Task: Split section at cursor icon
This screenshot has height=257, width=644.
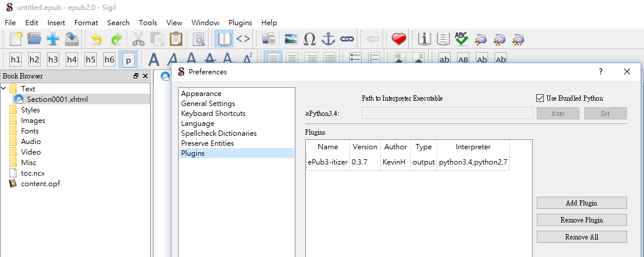Action: tap(268, 39)
